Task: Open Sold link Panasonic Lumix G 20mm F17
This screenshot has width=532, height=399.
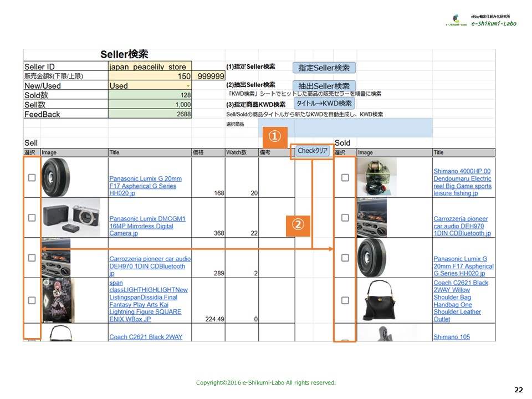Action: (463, 266)
